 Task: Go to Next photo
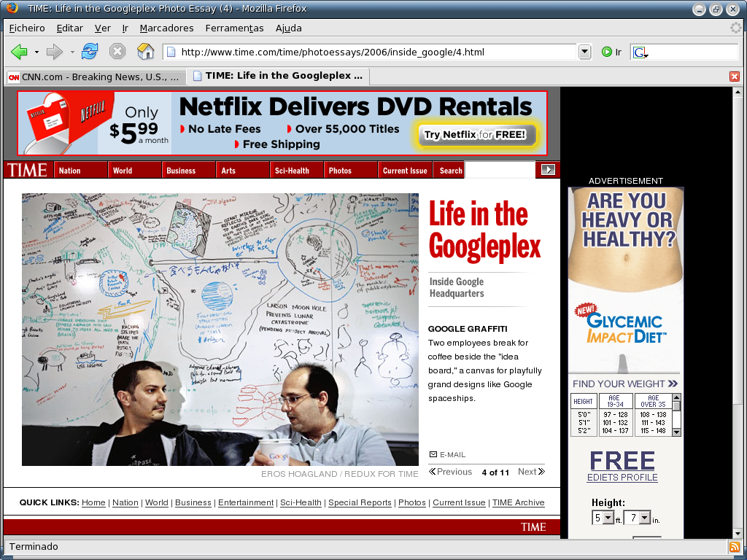click(531, 472)
